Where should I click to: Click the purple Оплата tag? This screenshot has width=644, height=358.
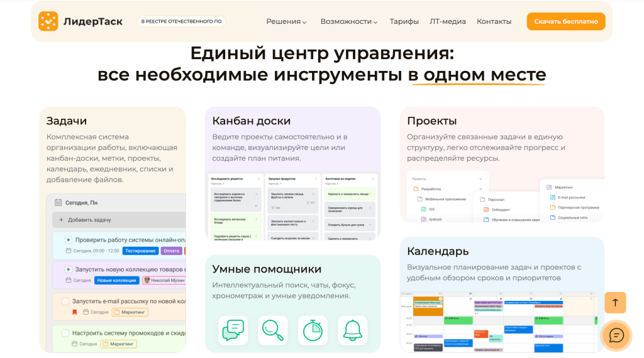click(171, 251)
